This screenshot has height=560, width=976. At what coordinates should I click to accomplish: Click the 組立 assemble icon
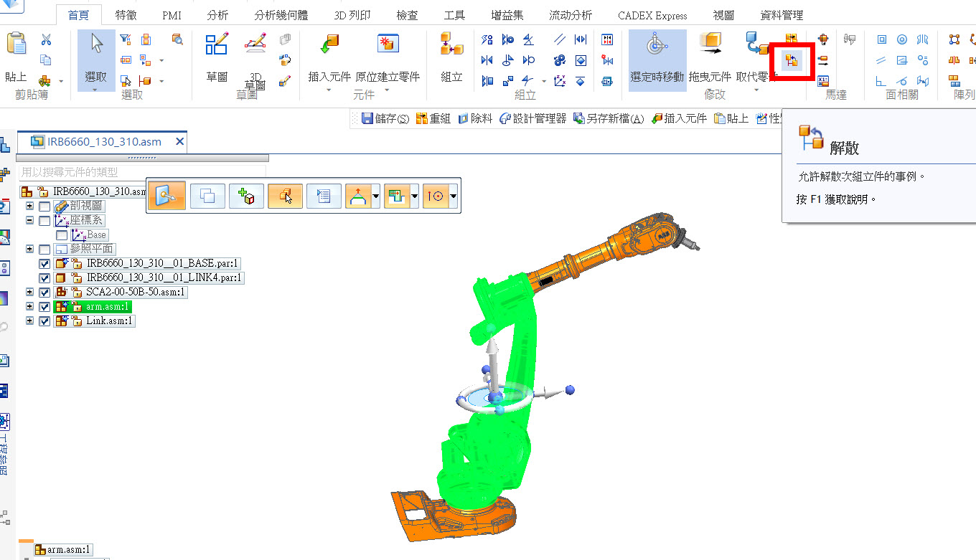point(451,44)
